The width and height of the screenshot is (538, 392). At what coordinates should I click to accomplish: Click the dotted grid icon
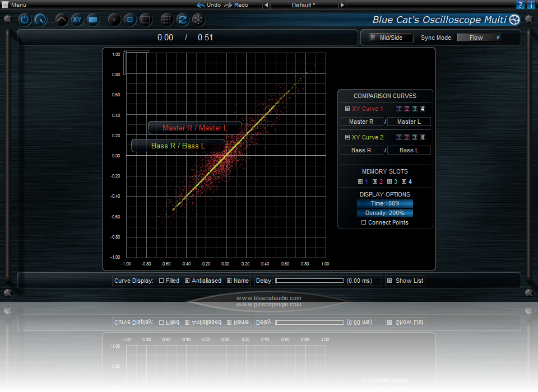tap(166, 20)
